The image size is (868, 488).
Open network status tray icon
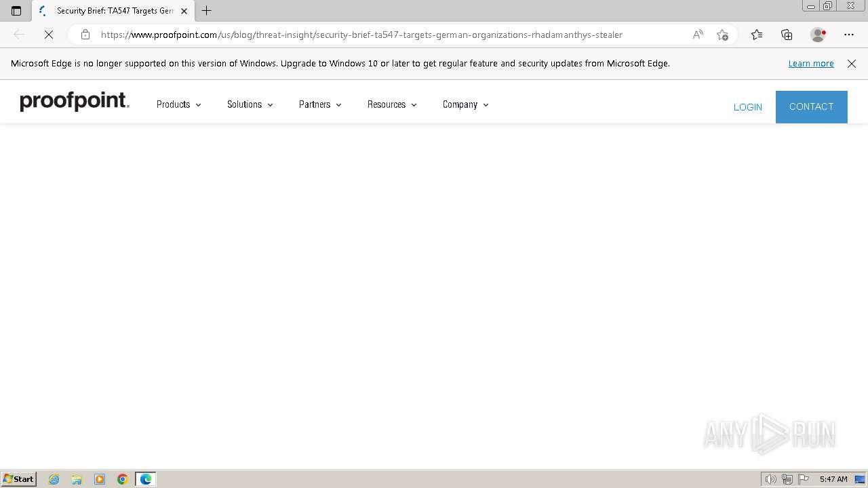pyautogui.click(x=787, y=479)
